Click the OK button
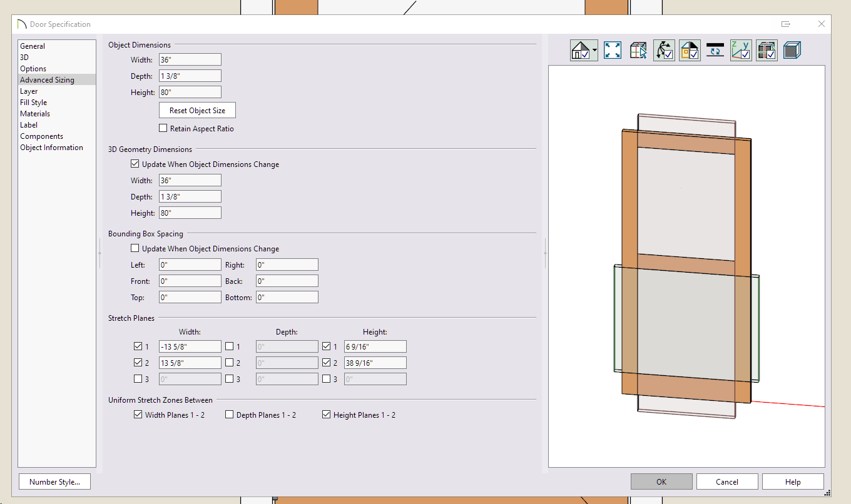Screen dimensions: 851x504 (661, 482)
